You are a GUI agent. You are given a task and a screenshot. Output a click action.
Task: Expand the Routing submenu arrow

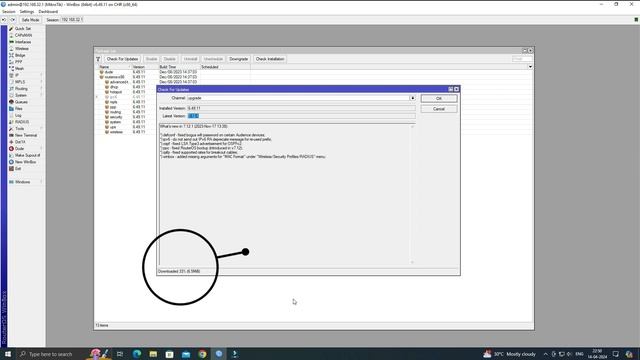[41, 89]
